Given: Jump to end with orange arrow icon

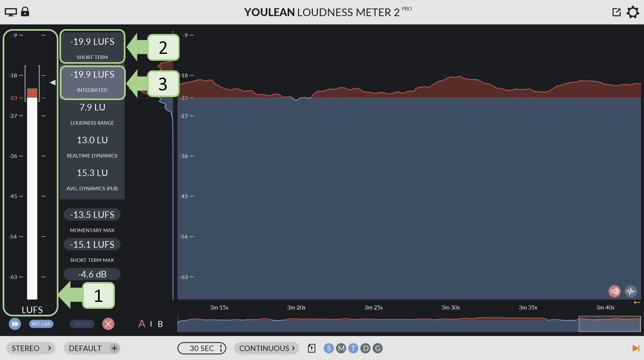Looking at the screenshot, I should [636, 348].
